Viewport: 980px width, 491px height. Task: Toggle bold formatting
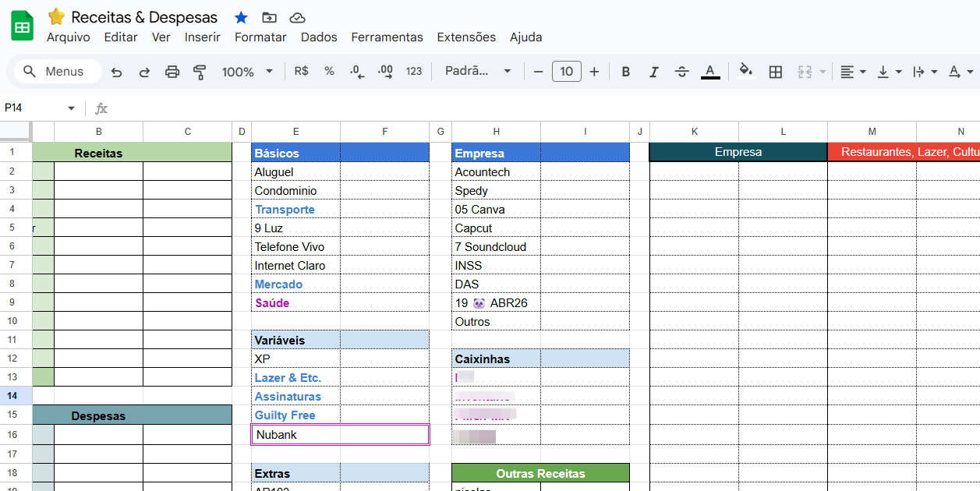625,72
